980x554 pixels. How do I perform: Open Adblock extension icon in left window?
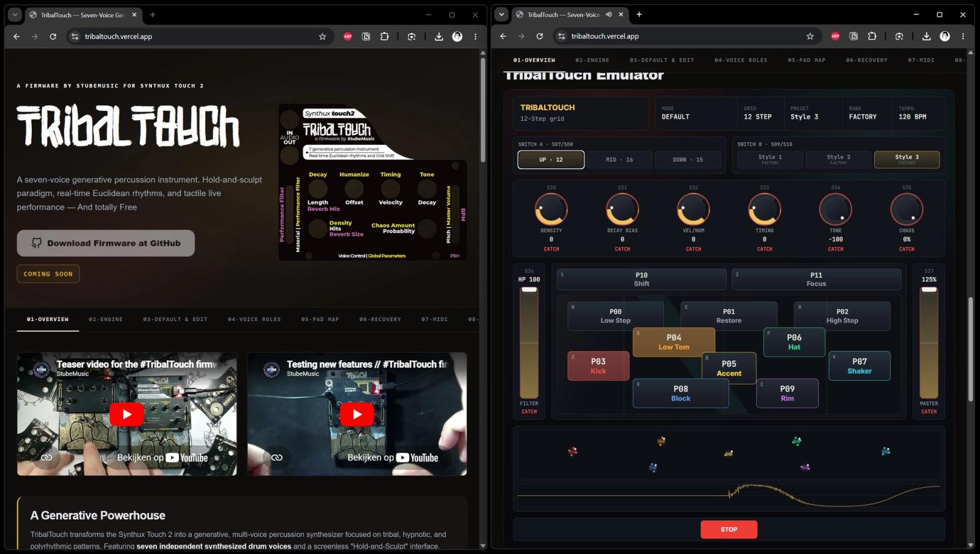(x=347, y=37)
